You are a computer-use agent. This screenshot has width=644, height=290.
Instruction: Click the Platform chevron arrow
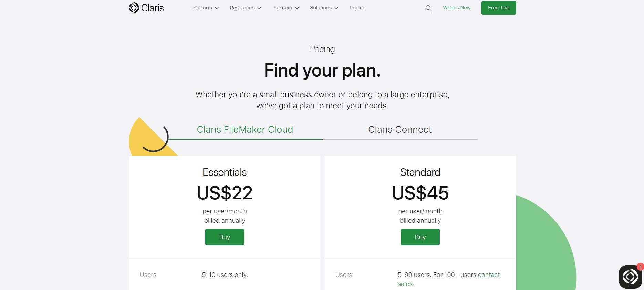217,8
